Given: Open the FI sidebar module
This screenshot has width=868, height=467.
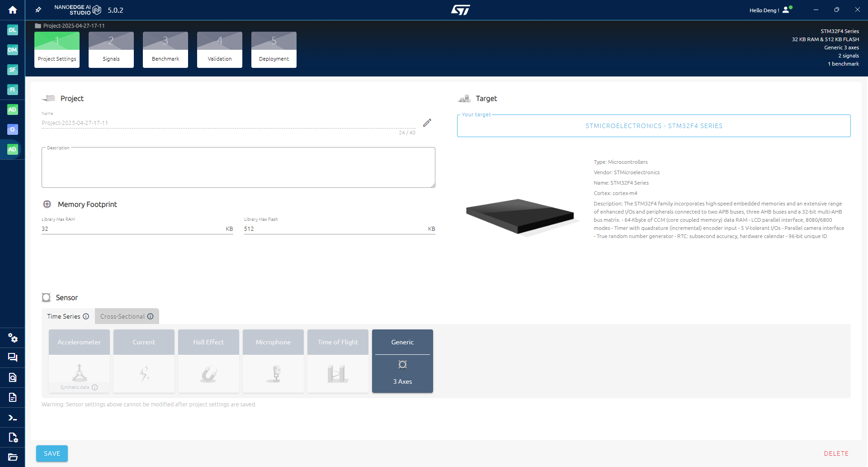Looking at the screenshot, I should (13, 90).
